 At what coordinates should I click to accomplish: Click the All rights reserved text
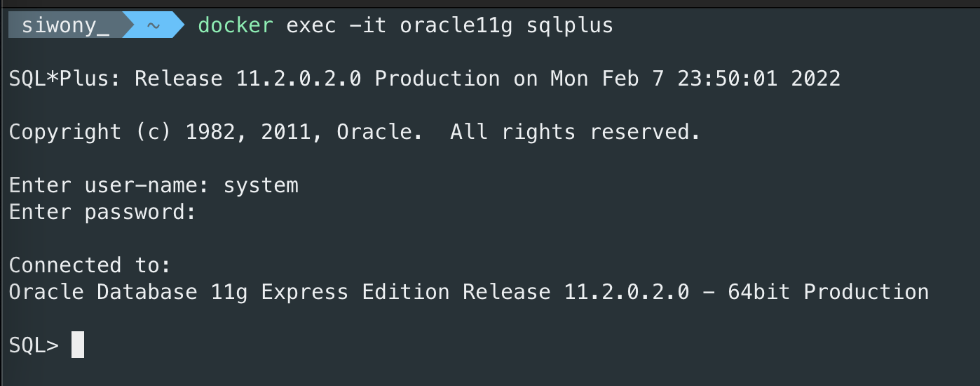coord(575,132)
